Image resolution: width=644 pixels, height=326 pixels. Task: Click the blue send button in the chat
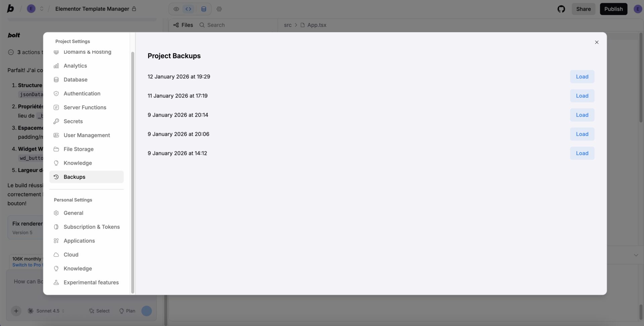(146, 311)
